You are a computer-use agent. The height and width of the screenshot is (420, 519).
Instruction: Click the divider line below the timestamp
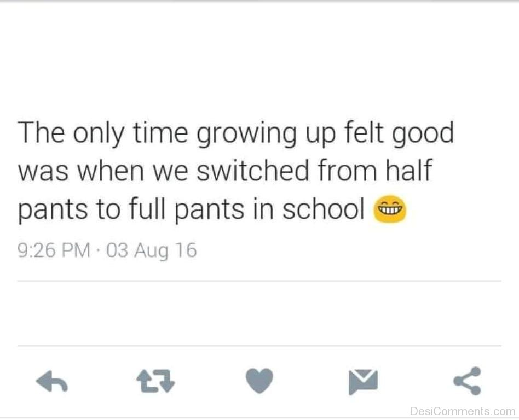pyautogui.click(x=259, y=281)
